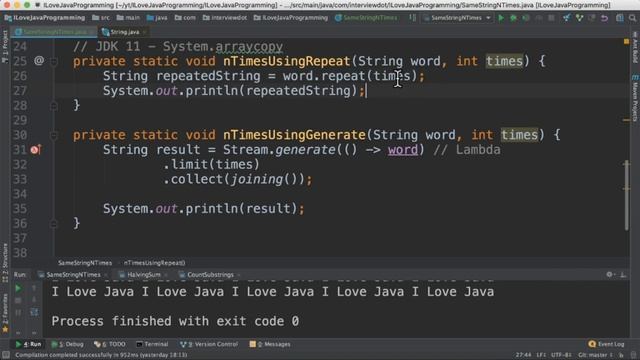Open Project Structure toolbar icon
The height and width of the screenshot is (360, 640).
coord(620,18)
